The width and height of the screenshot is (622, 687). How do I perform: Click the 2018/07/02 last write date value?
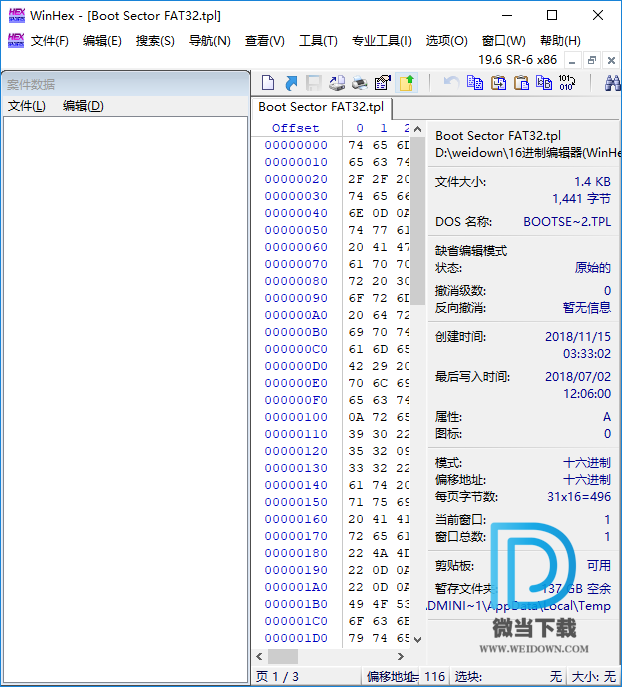pyautogui.click(x=578, y=376)
